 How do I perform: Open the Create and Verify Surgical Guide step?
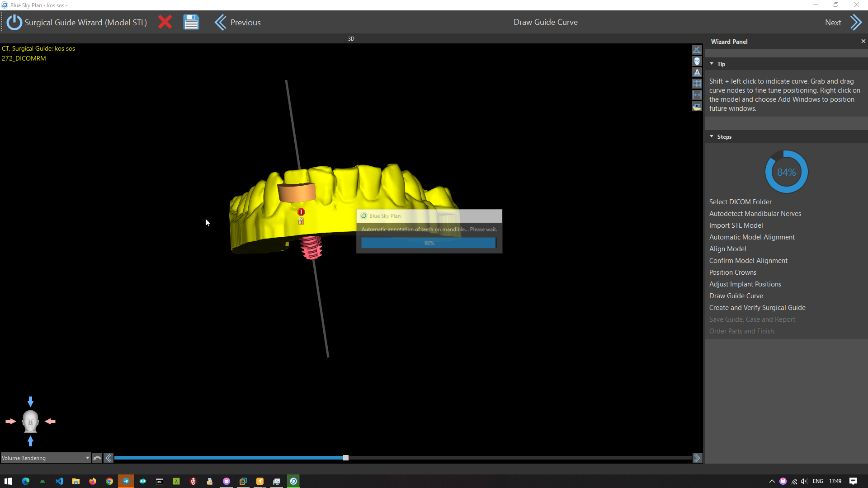coord(757,307)
